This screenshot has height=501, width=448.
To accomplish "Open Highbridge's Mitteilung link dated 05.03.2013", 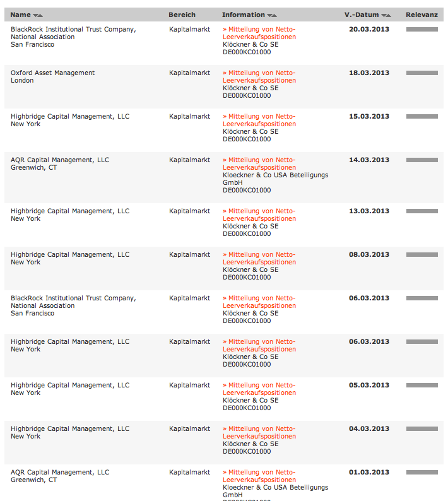I will [x=259, y=389].
